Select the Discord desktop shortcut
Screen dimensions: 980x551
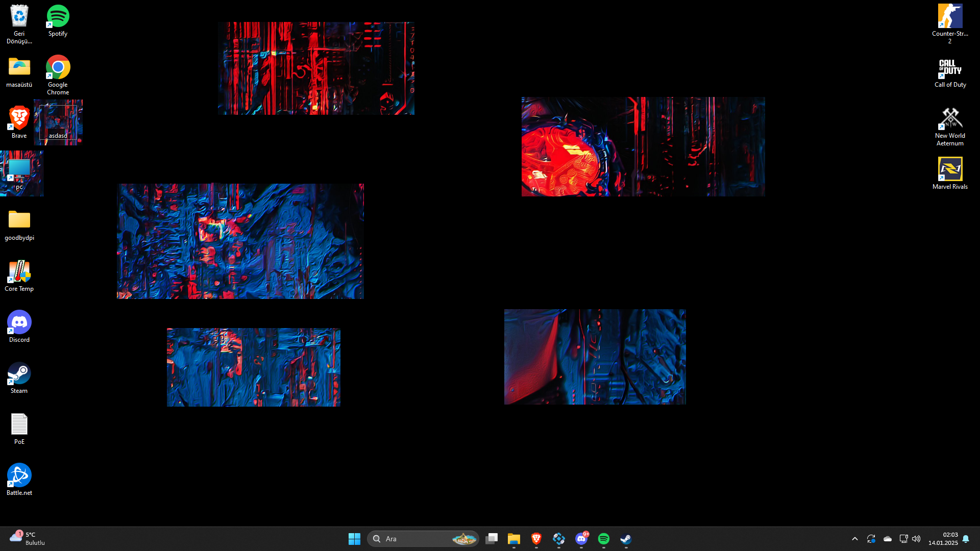(x=19, y=327)
